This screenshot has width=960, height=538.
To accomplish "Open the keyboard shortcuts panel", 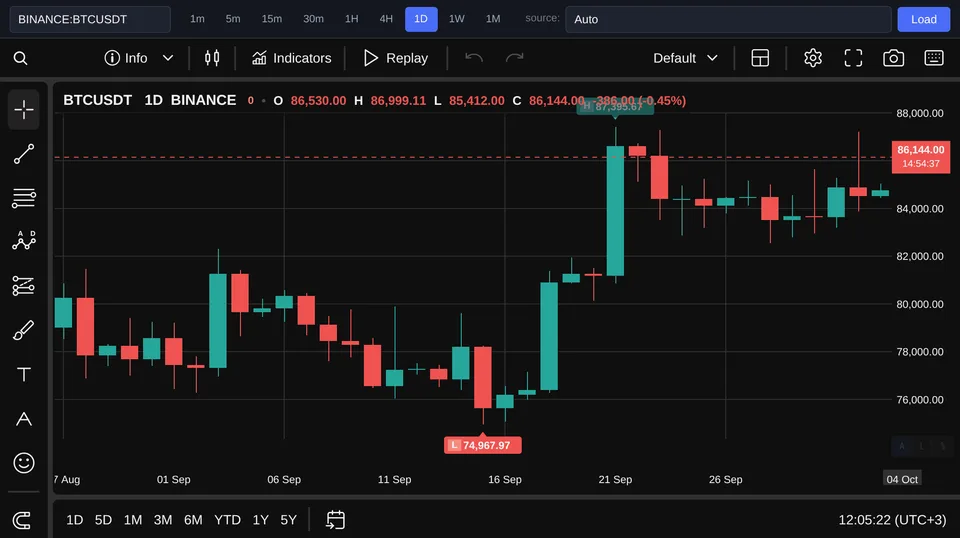I will tap(934, 58).
